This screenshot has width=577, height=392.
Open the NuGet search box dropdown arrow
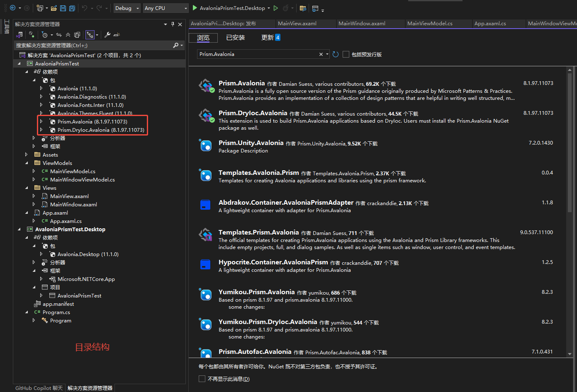pos(327,54)
